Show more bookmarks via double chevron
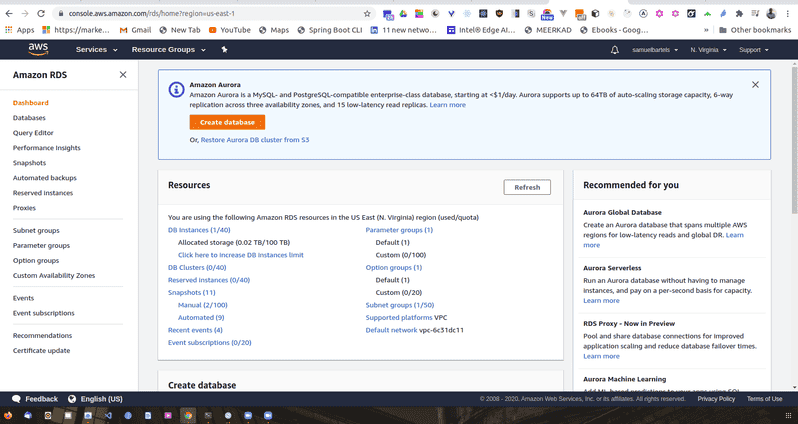 [x=706, y=30]
